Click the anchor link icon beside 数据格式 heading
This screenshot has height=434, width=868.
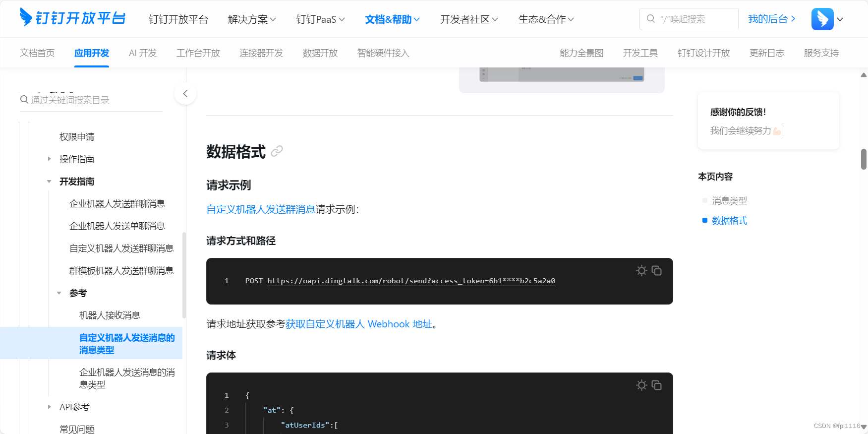(x=277, y=151)
